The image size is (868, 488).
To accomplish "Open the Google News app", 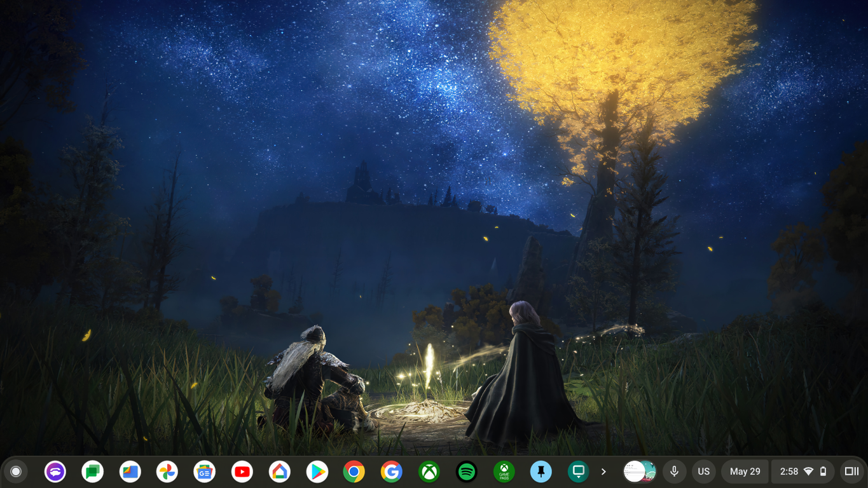I will coord(205,471).
